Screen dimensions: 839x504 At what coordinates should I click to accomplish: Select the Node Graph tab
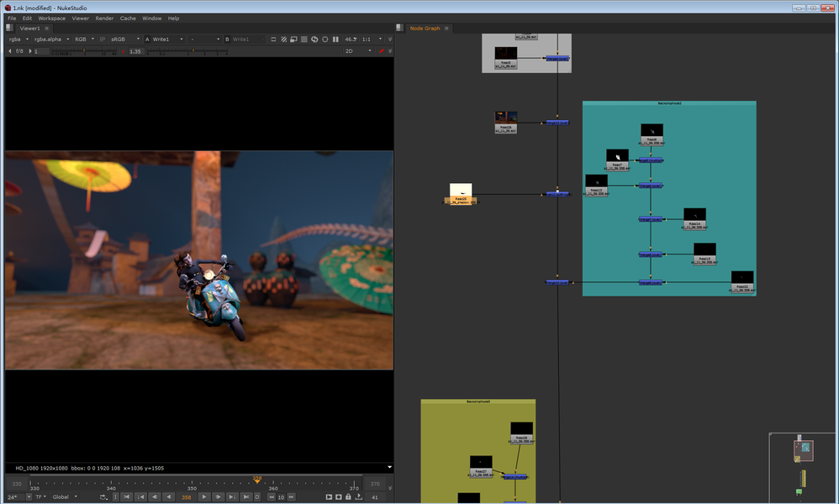coord(425,29)
